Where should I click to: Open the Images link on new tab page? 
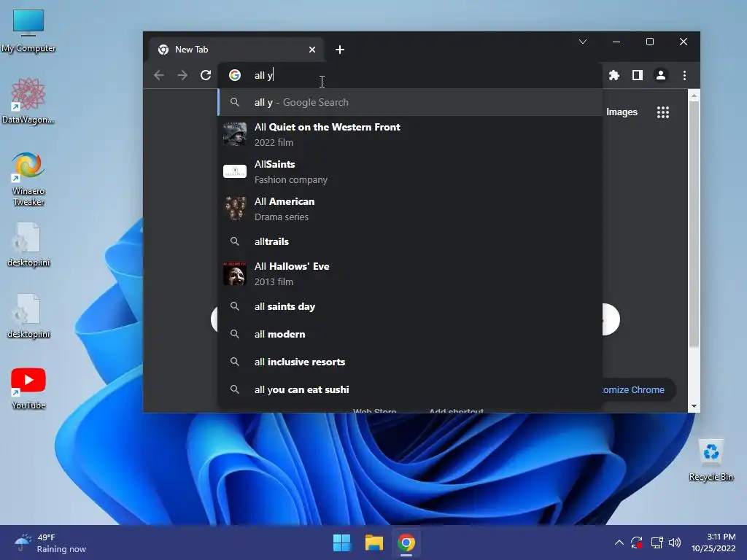click(622, 112)
